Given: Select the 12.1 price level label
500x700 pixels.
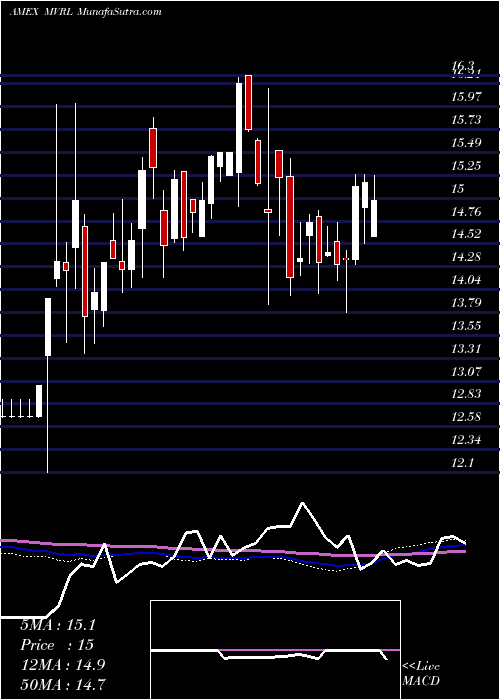Looking at the screenshot, I should [x=462, y=463].
